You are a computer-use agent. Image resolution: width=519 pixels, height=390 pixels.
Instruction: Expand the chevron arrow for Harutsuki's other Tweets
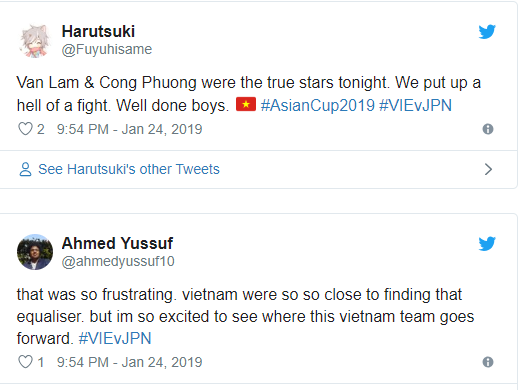pyautogui.click(x=488, y=169)
